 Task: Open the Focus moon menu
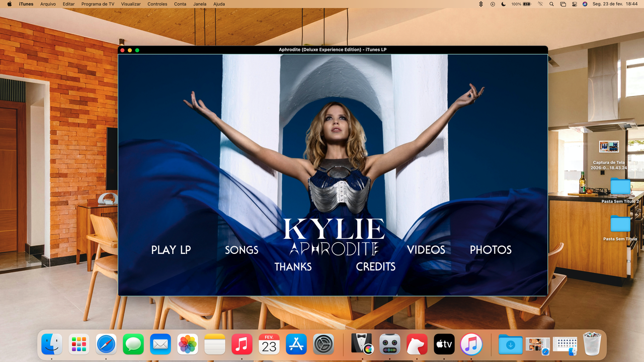pos(503,4)
